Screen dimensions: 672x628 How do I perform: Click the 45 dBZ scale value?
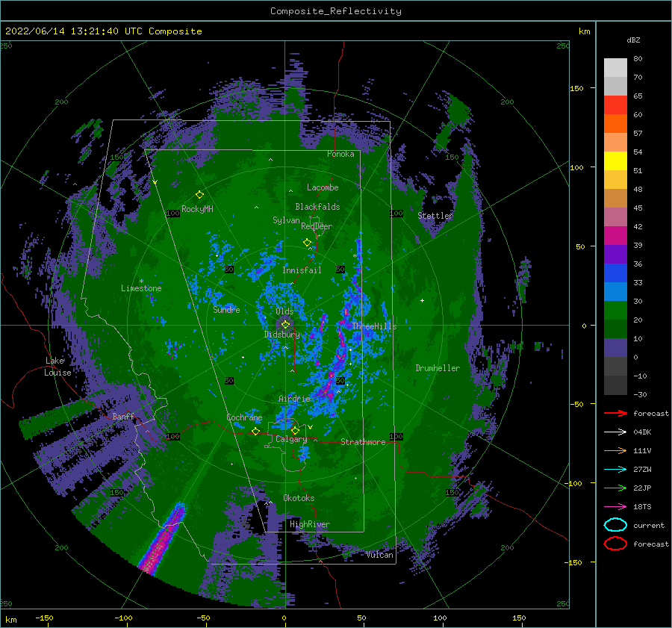tap(638, 208)
